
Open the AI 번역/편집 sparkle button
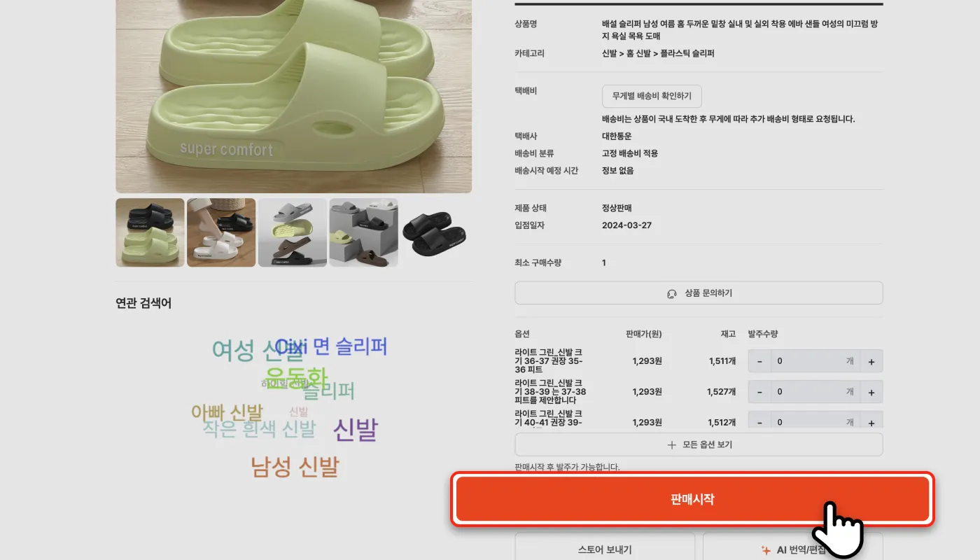793,549
